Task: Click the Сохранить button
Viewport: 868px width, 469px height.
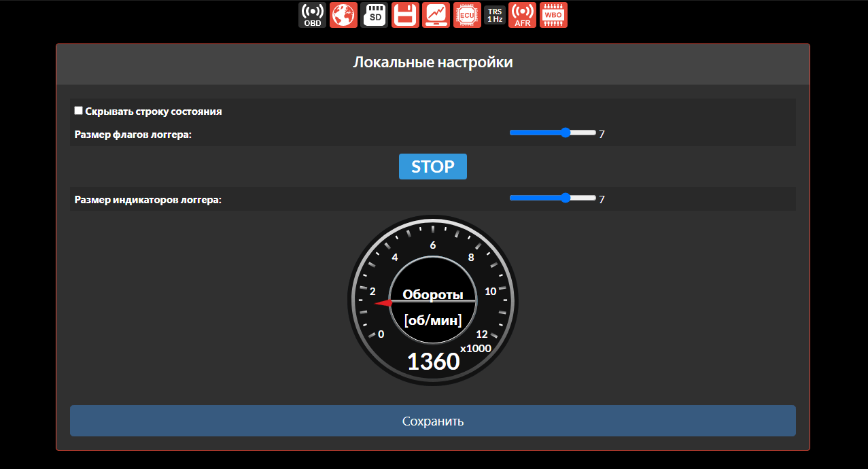Action: 432,421
